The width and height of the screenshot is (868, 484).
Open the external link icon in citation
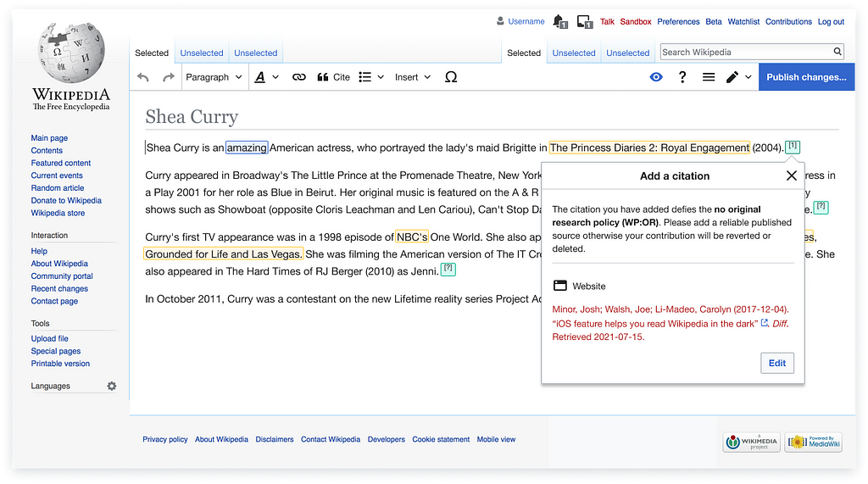765,323
